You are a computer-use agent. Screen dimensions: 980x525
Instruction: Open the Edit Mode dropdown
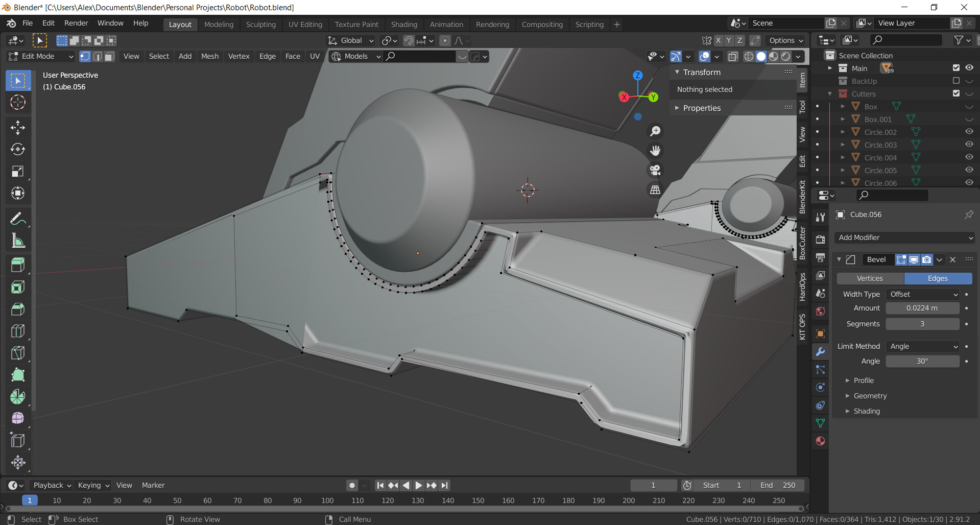[x=41, y=56]
